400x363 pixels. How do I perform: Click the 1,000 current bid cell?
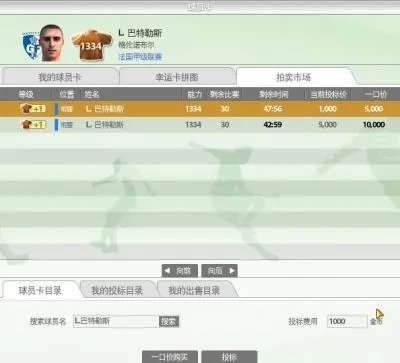coord(328,109)
